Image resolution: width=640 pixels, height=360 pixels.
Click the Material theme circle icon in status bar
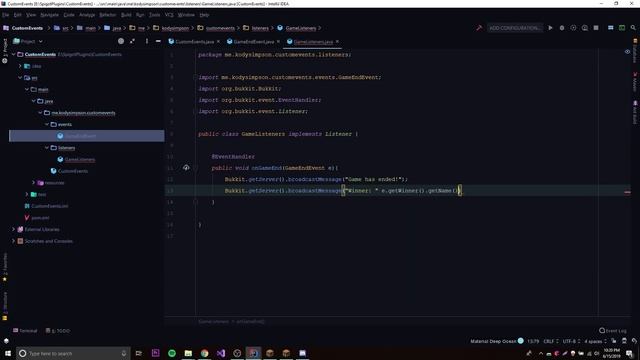pos(521,341)
